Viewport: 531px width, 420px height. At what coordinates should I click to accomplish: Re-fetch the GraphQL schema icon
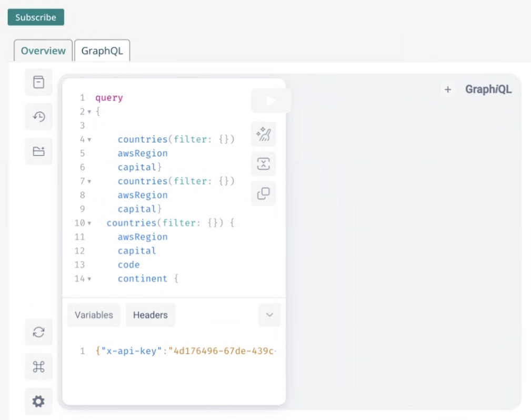click(x=38, y=332)
